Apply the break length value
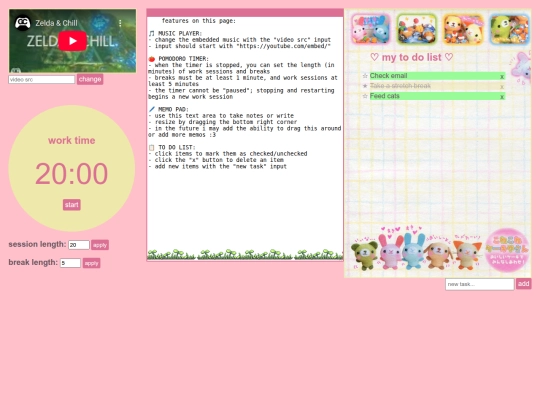 (92, 263)
